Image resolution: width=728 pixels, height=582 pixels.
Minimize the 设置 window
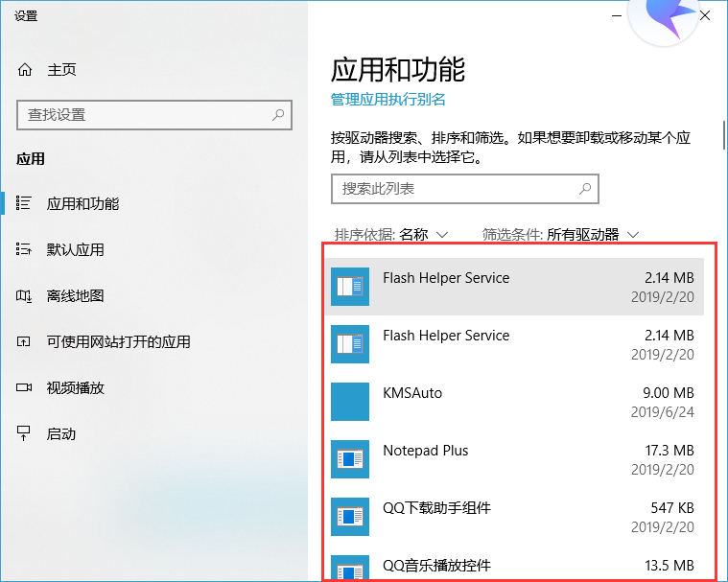(x=617, y=15)
